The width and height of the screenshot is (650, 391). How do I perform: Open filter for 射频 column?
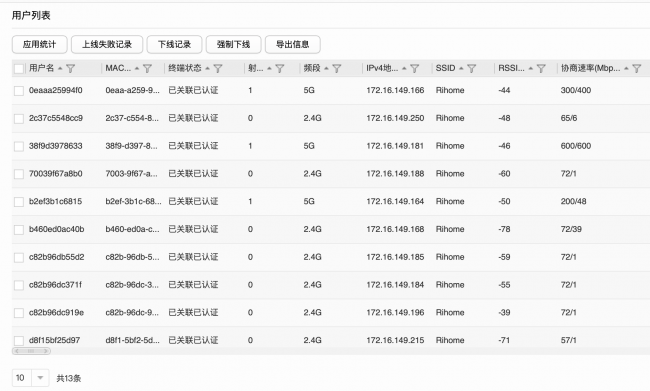(279, 68)
